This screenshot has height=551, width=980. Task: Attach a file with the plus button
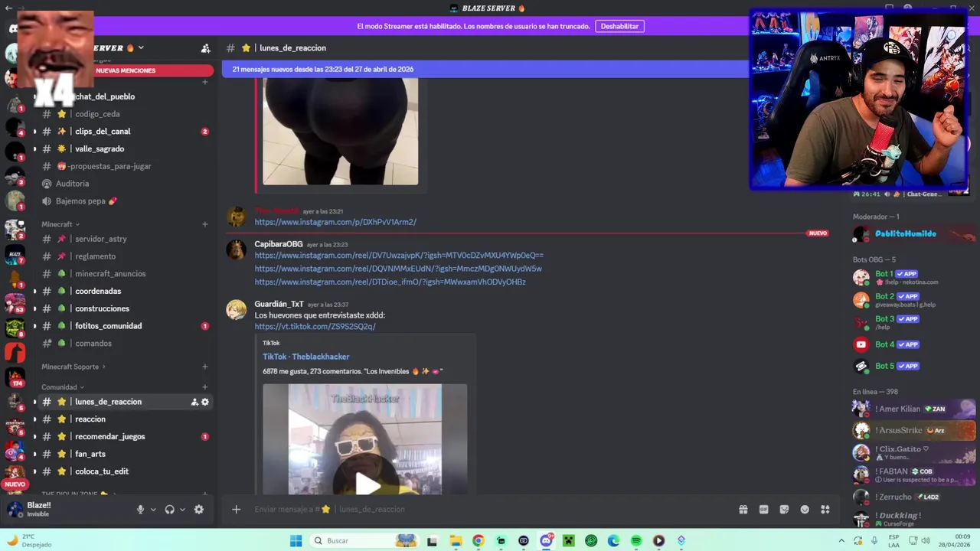237,510
